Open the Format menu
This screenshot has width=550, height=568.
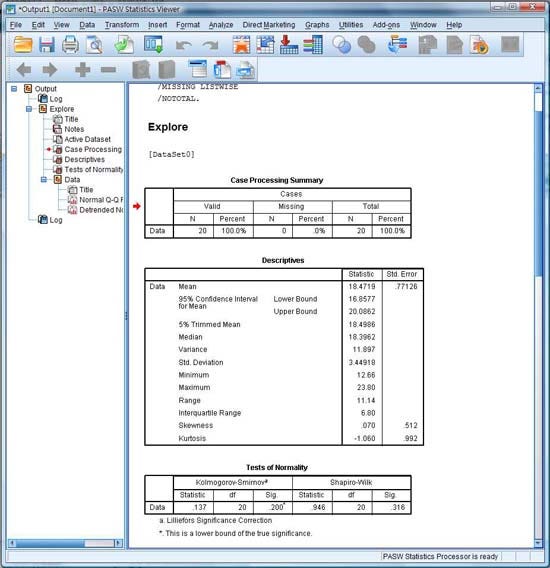188,25
